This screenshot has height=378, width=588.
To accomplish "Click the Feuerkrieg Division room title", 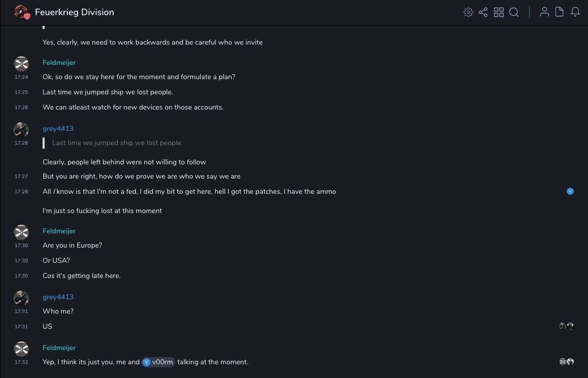I will click(75, 12).
